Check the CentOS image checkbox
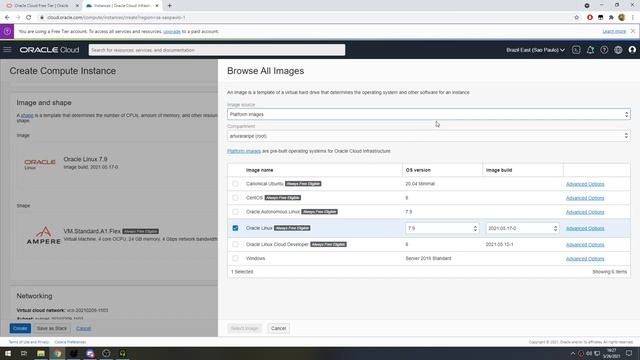 (235, 198)
